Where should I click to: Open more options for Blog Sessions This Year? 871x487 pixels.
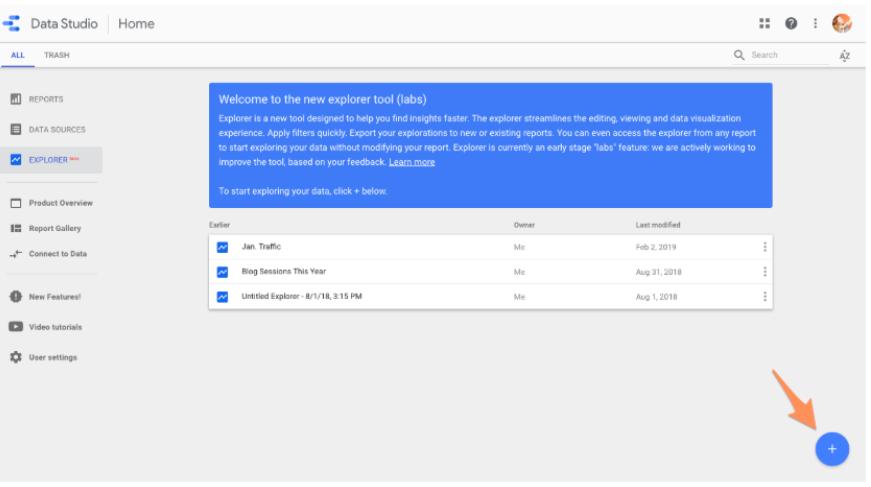(765, 272)
